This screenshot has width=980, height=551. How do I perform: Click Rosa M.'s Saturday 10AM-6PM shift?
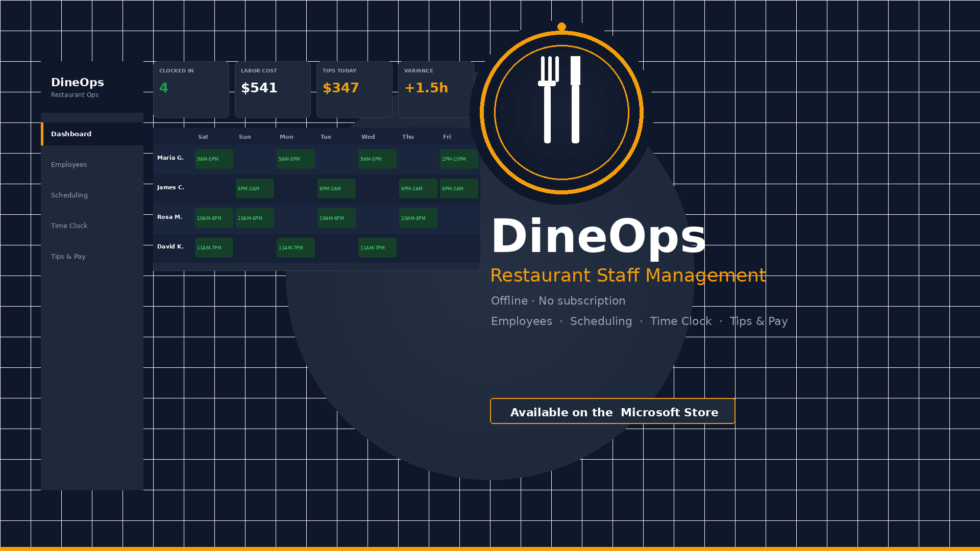tap(214, 218)
